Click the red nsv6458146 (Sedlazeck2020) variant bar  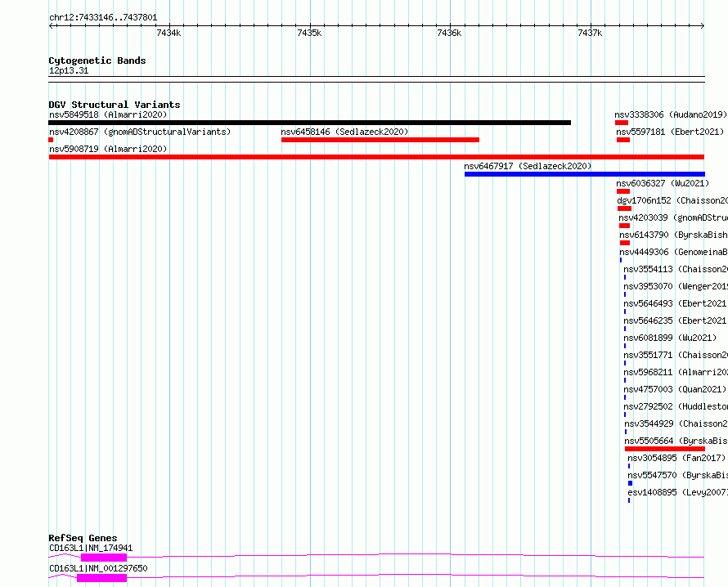point(380,140)
